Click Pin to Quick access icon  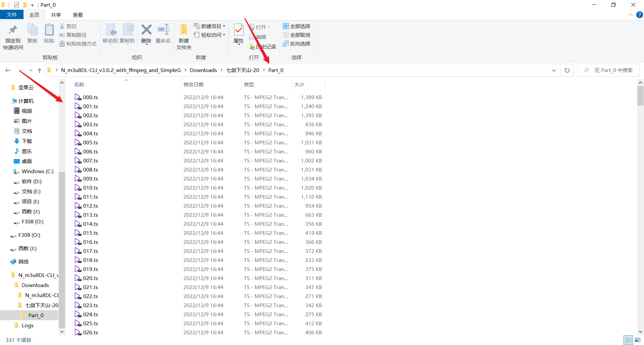tap(13, 30)
